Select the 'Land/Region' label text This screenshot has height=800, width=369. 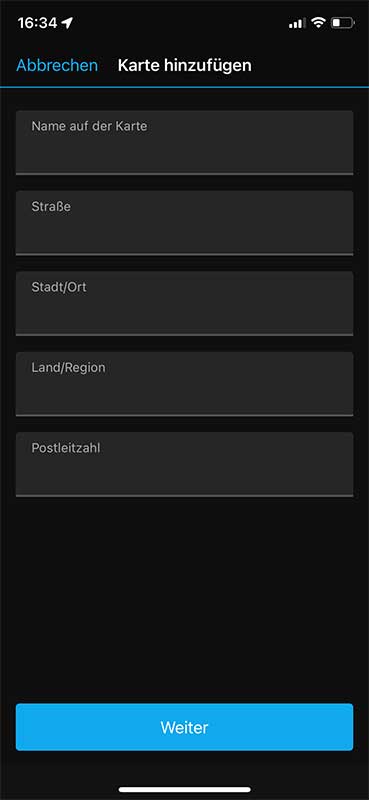(x=68, y=368)
